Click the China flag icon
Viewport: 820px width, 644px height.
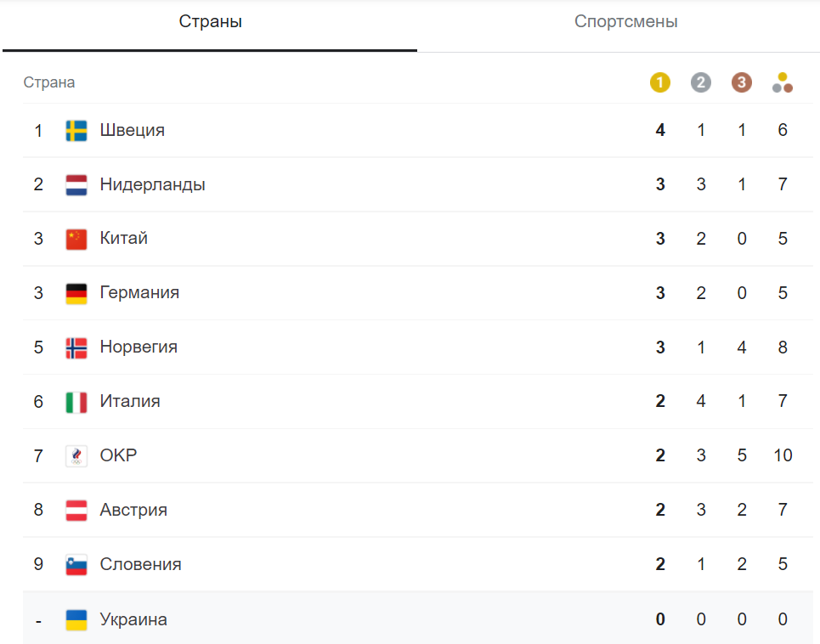click(x=76, y=240)
